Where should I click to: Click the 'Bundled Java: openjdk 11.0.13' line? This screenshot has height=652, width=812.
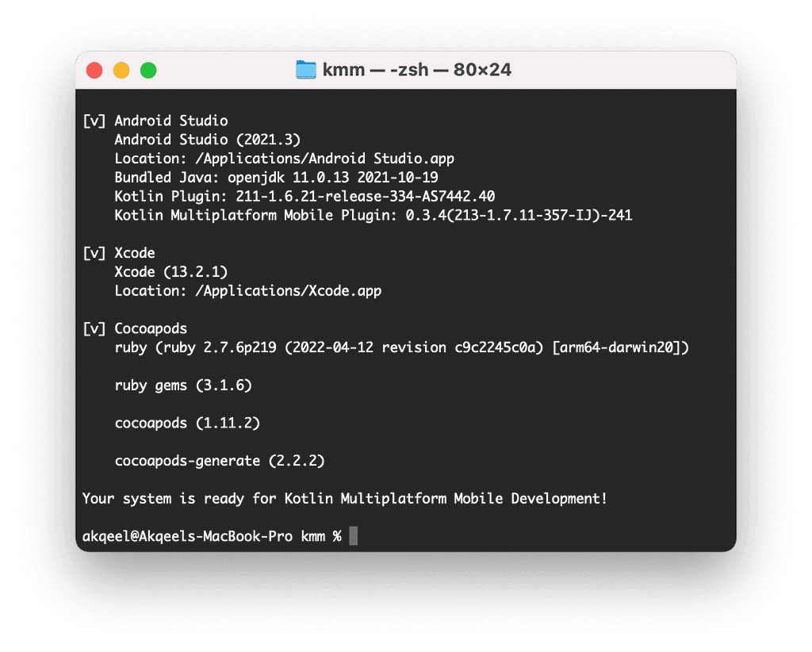tap(277, 178)
